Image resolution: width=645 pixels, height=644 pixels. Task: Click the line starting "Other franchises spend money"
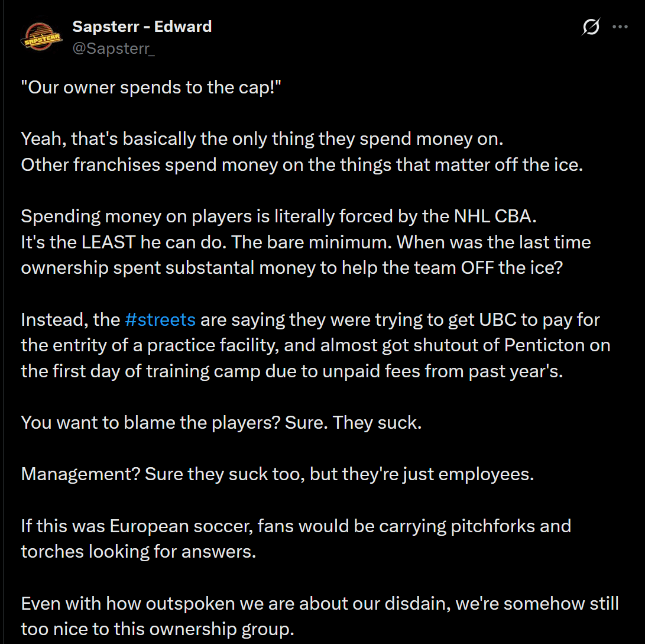point(302,164)
